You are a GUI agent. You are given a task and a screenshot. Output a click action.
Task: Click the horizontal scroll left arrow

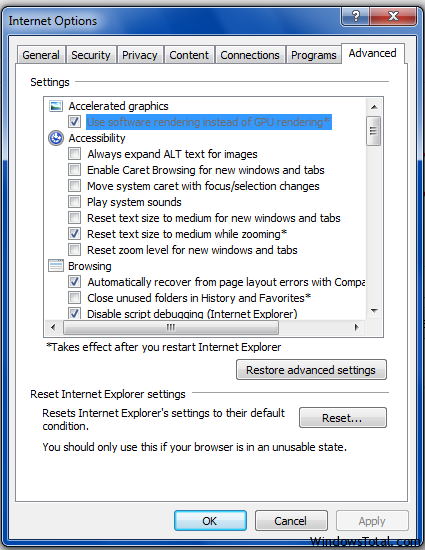pos(53,327)
